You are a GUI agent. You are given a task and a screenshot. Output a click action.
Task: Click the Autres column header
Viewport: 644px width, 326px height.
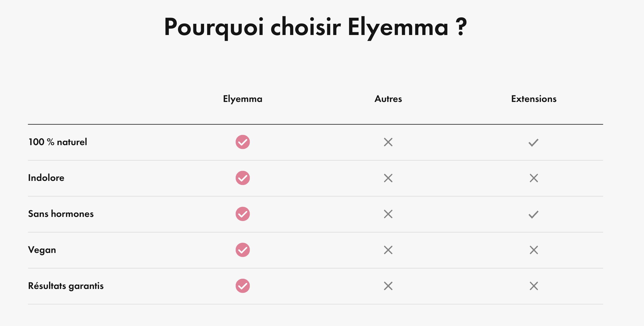388,99
